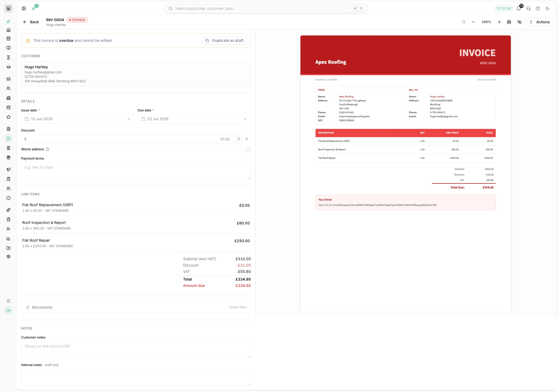The width and height of the screenshot is (558, 392).
Task: Click Duplicate as draft
Action: pos(225,40)
